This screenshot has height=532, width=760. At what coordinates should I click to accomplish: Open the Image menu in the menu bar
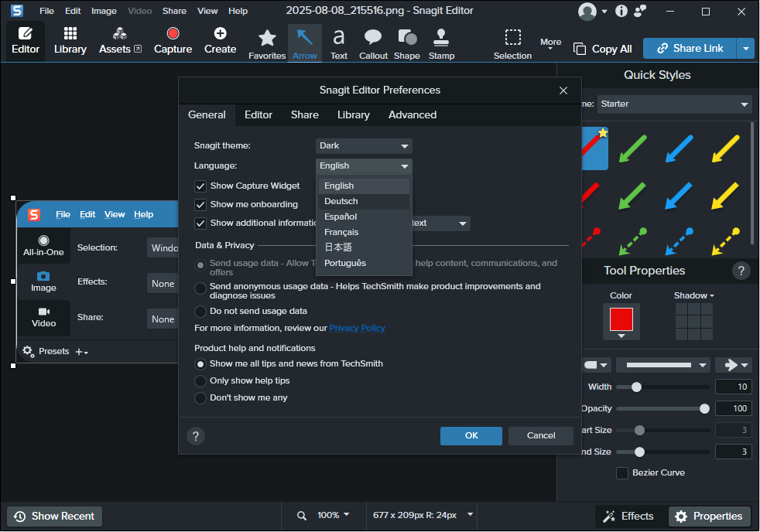[104, 11]
